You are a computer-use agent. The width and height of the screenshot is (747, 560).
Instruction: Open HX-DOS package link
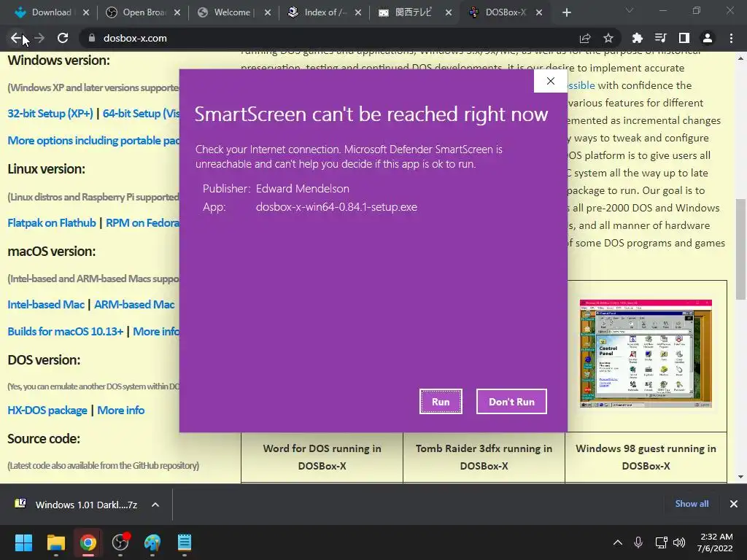(x=47, y=410)
